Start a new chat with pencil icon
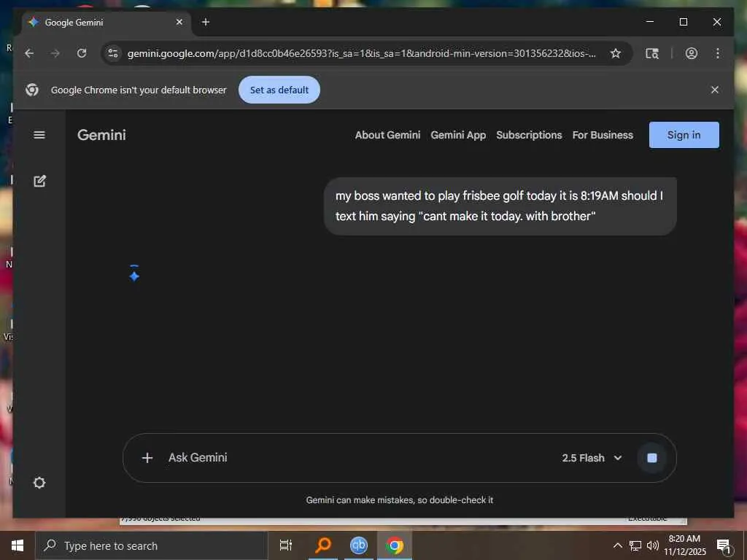The width and height of the screenshot is (747, 560). pos(39,181)
